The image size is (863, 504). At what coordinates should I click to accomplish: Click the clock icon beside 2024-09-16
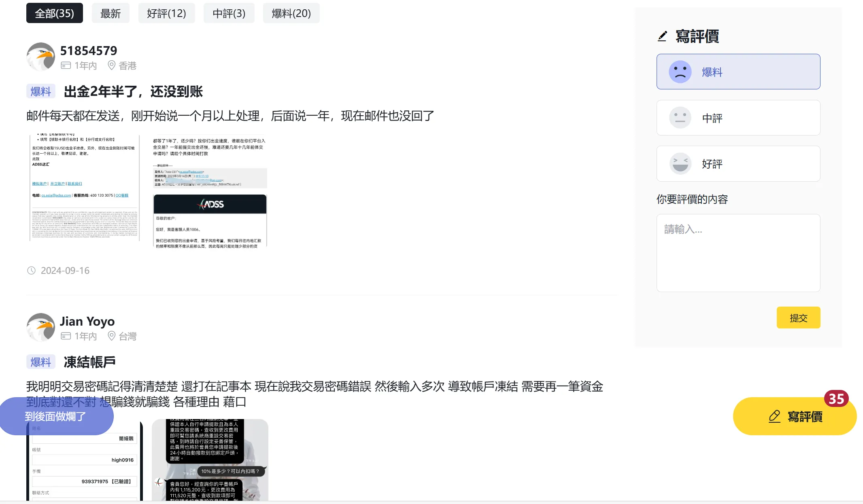click(31, 271)
